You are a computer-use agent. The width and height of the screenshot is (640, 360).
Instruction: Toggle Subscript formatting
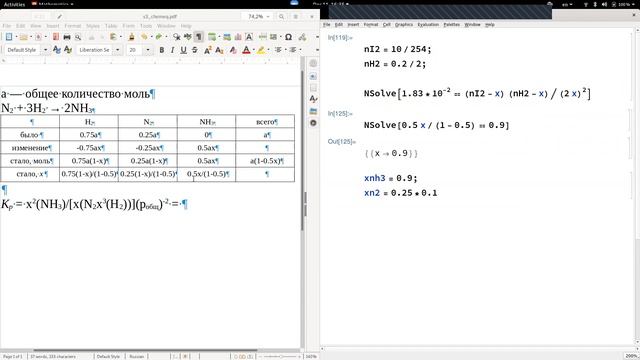point(219,50)
